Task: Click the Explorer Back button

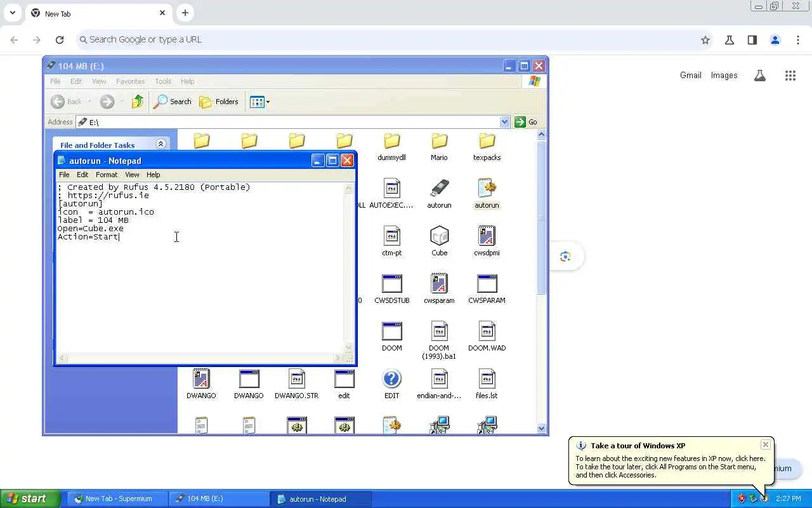Action: click(x=67, y=102)
